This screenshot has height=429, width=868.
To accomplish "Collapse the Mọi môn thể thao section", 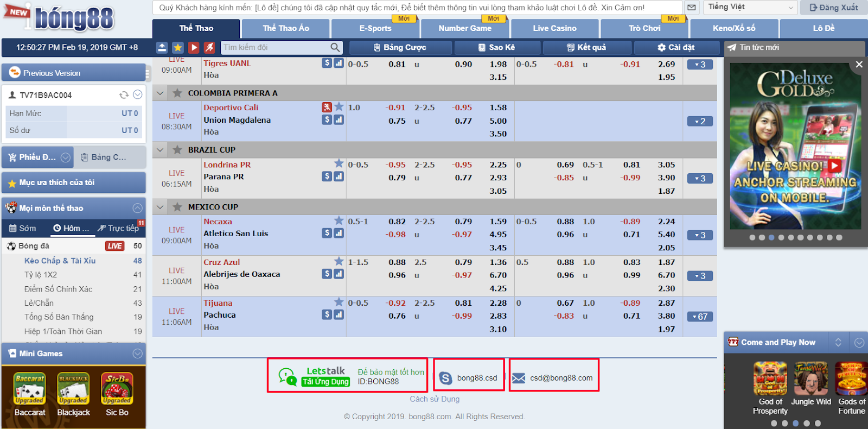I will click(x=138, y=208).
